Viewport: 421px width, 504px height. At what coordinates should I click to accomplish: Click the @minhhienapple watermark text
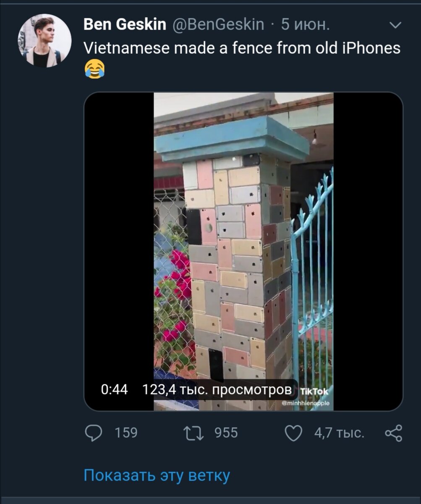(306, 403)
